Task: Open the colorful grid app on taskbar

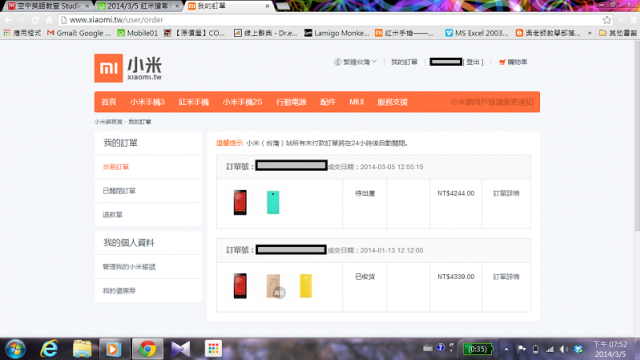Action: pos(213,349)
